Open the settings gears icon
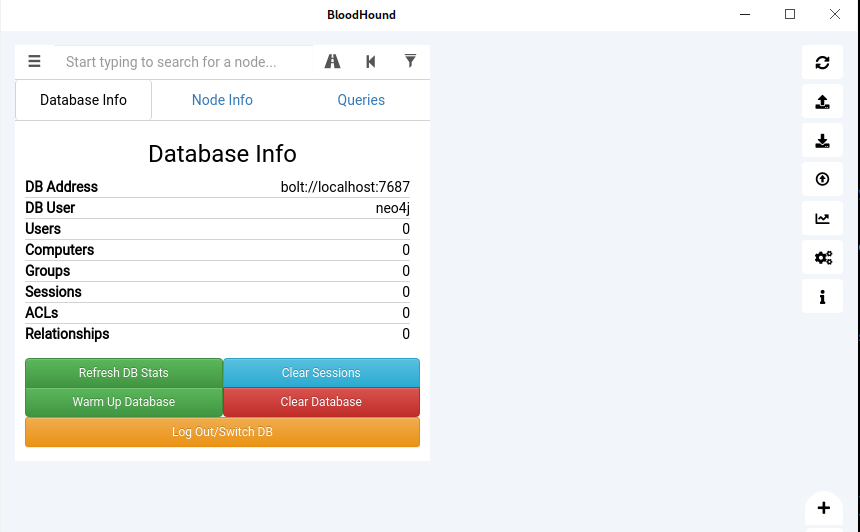The image size is (860, 532). click(x=822, y=257)
